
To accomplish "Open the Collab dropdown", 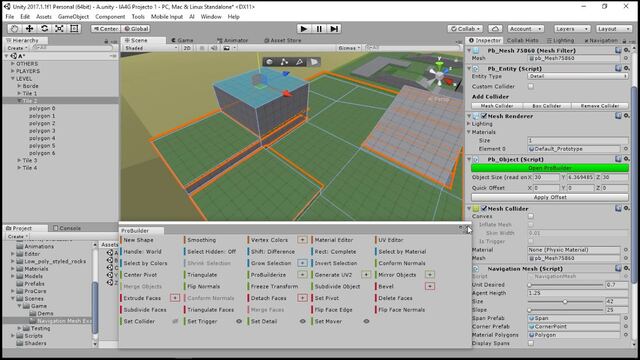I will point(465,29).
